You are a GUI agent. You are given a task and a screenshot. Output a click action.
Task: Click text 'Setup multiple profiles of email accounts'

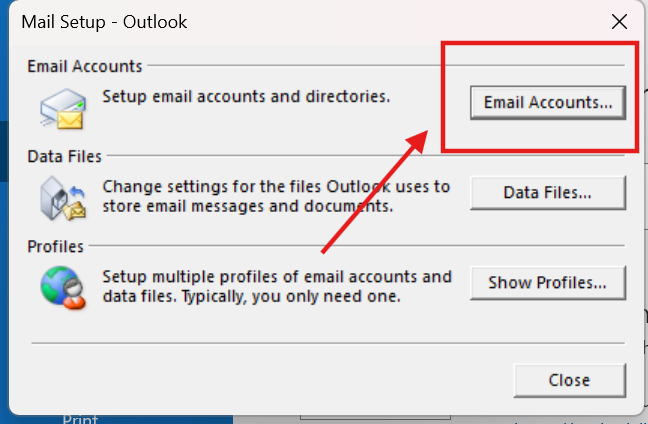tap(256, 276)
